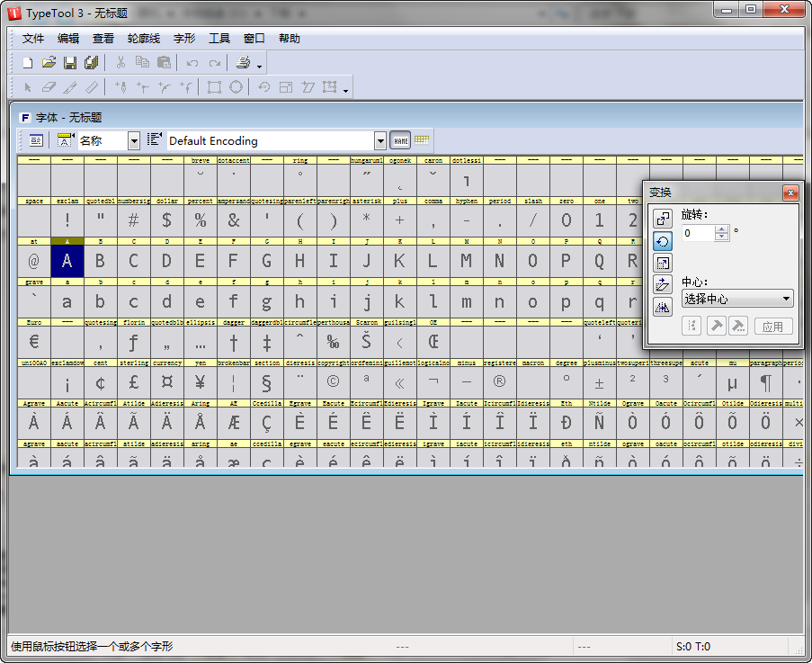Image resolution: width=812 pixels, height=663 pixels.
Task: Open the 轮廓线 menu
Action: pyautogui.click(x=144, y=38)
